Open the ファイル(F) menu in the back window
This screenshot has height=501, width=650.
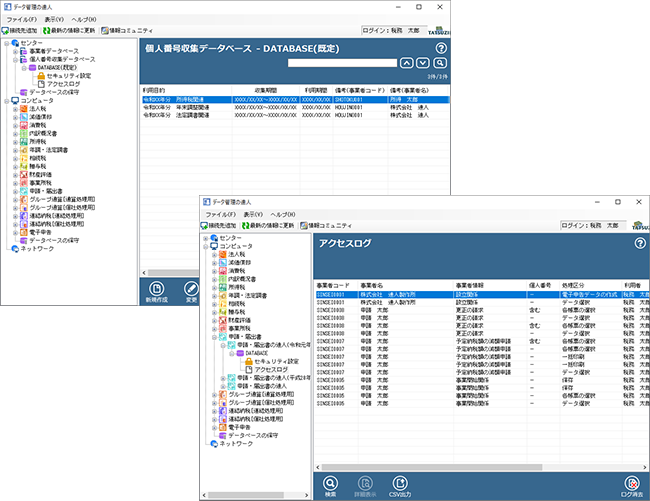22,19
